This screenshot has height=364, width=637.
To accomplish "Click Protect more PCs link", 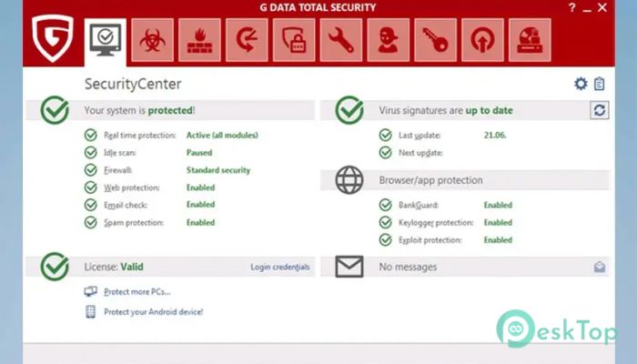I will pos(136,292).
